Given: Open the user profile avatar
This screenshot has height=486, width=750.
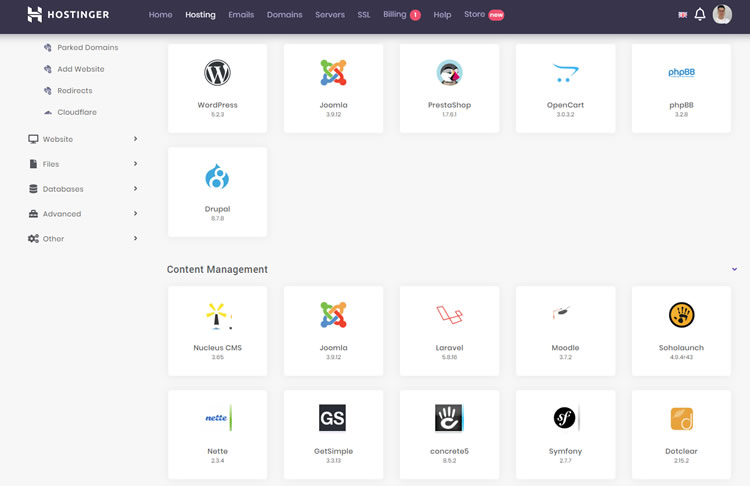Looking at the screenshot, I should pyautogui.click(x=722, y=14).
